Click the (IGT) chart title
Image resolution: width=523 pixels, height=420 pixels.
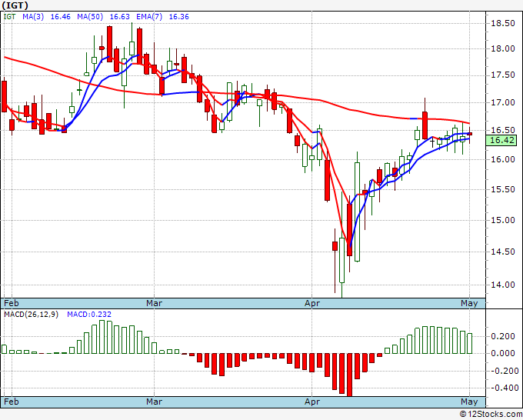(15, 5)
